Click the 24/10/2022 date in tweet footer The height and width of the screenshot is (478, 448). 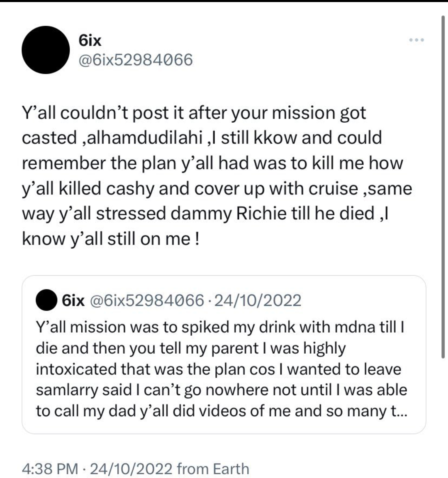[131, 469]
